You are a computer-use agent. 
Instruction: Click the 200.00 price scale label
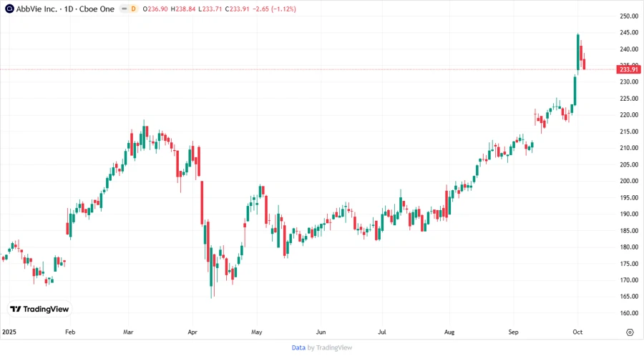[x=628, y=181]
